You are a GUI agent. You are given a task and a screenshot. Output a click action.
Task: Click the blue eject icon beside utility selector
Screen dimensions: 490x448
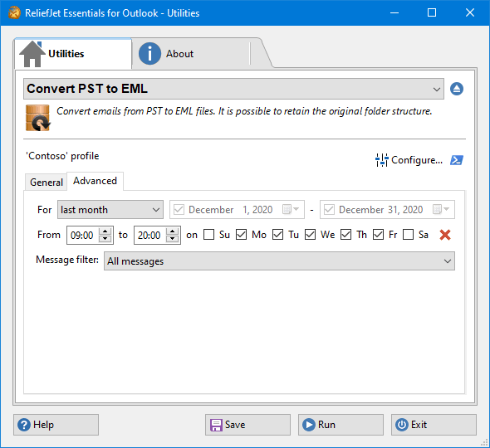tap(456, 89)
